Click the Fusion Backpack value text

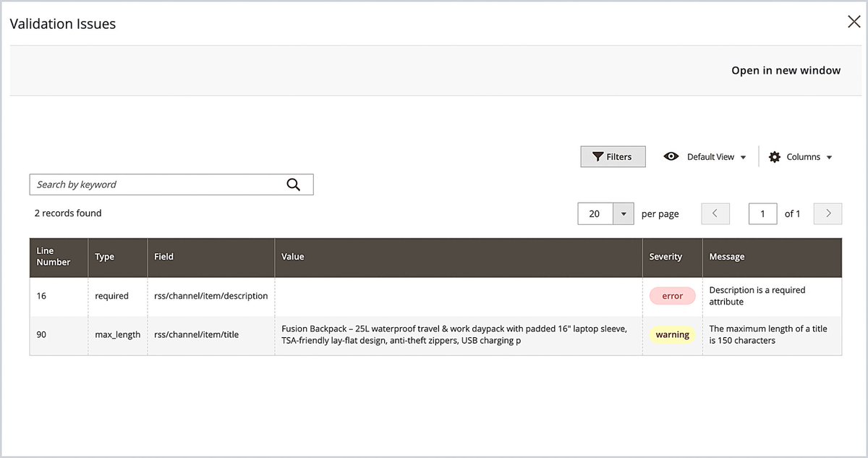pyautogui.click(x=454, y=335)
